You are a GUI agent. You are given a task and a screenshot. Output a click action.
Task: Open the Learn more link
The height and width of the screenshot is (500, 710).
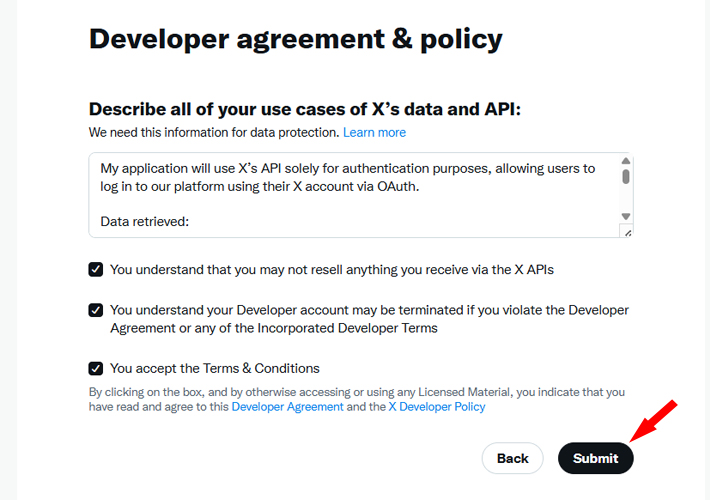(374, 132)
